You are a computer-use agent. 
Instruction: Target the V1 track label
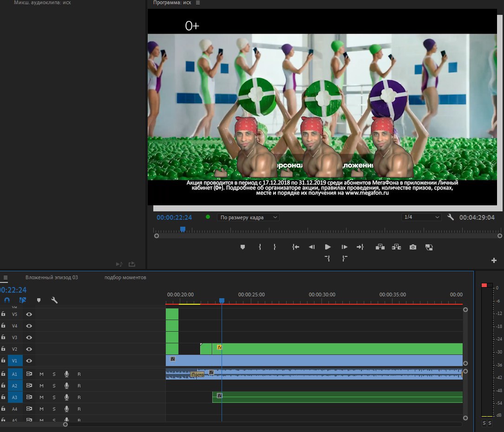[14, 360]
